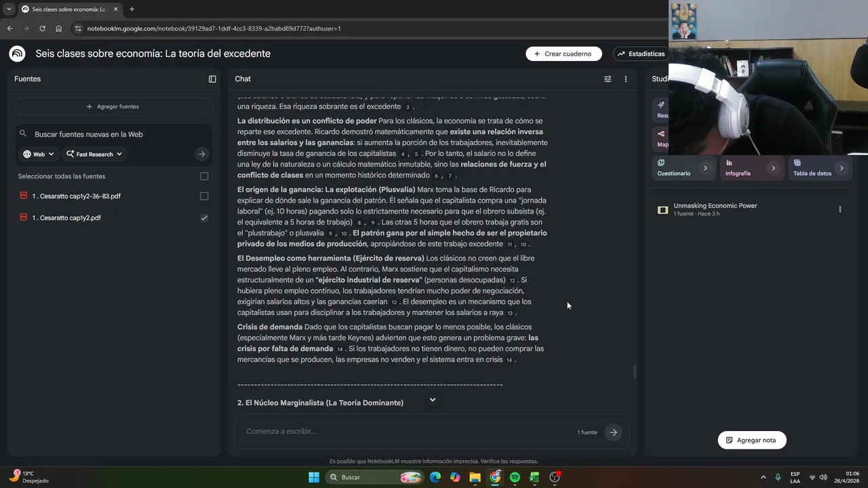This screenshot has height=488, width=868.
Task: Click Crear cuaderno button
Action: 563,54
